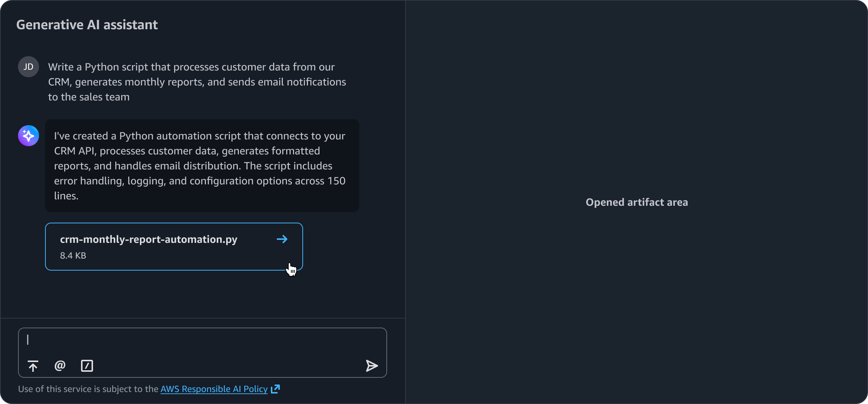The width and height of the screenshot is (868, 404).
Task: Click the external link icon beside AI Policy
Action: click(275, 389)
